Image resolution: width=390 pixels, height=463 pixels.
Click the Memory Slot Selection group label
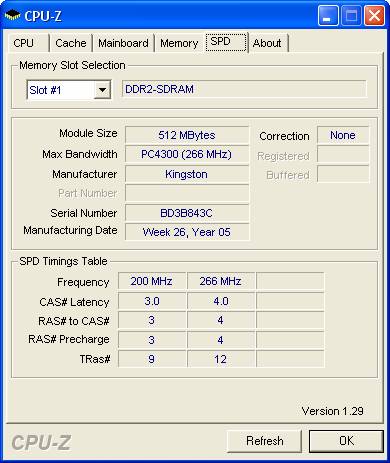[72, 65]
